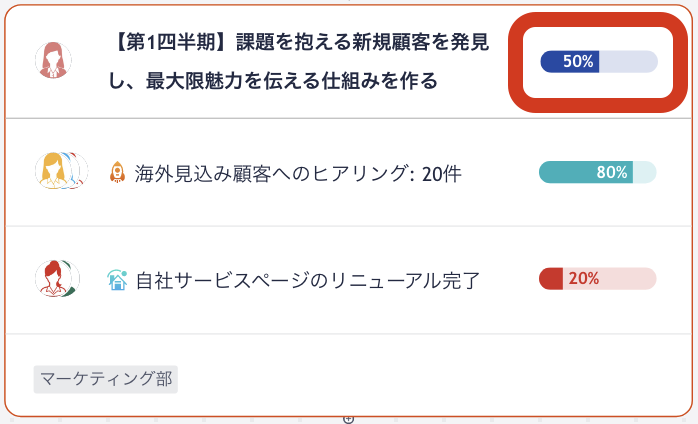Click the empty area beside マーケティング部 tag
698x424 pixels.
[x=427, y=379]
